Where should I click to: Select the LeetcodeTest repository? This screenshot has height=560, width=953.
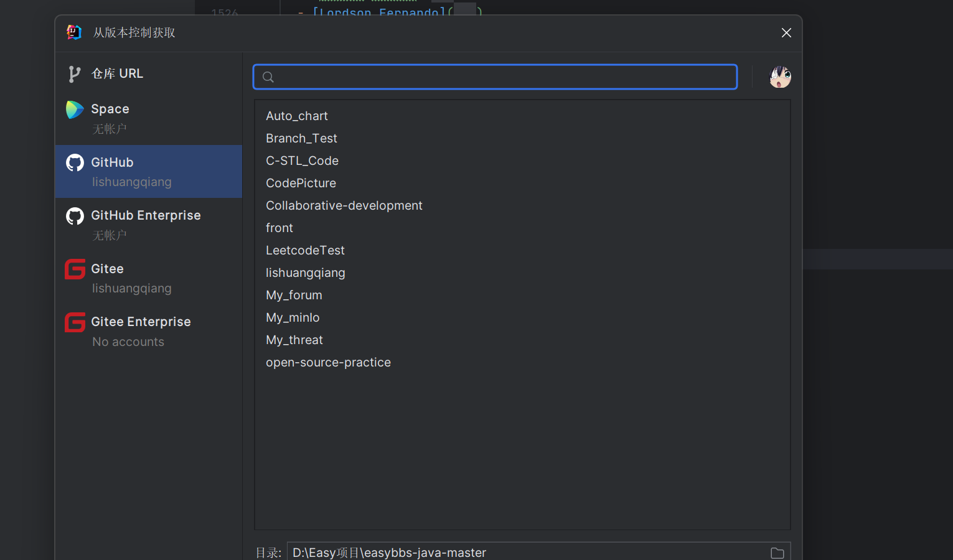coord(305,250)
